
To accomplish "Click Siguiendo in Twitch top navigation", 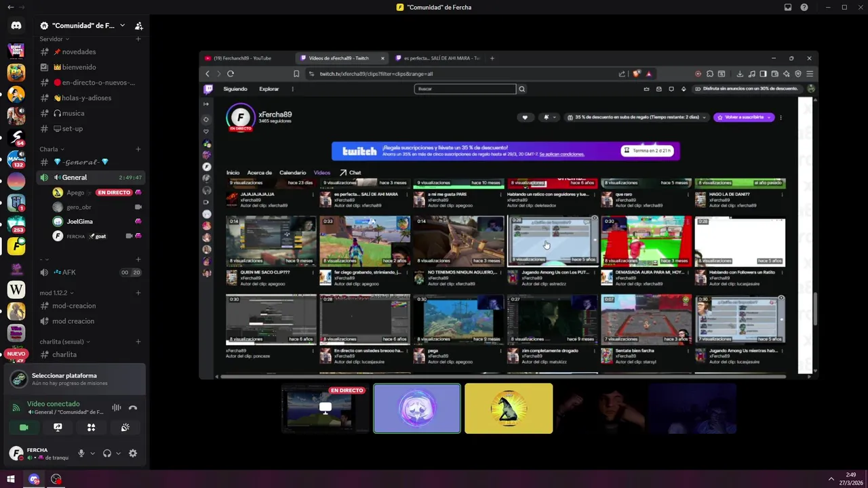I will click(x=235, y=89).
